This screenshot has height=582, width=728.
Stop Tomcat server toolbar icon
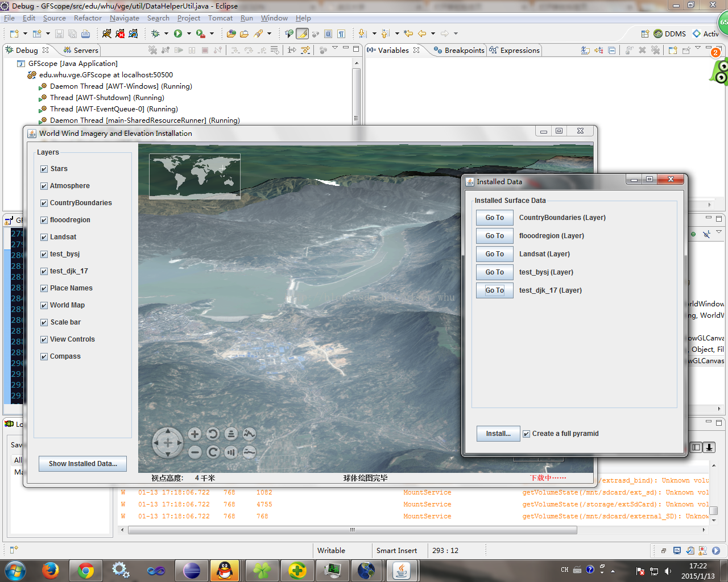[120, 34]
